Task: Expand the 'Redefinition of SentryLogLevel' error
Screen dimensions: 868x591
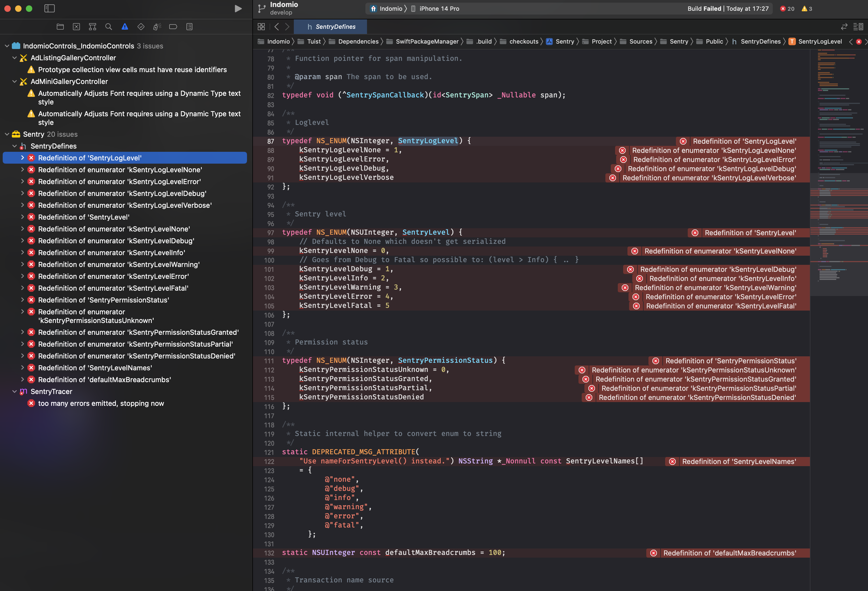Action: (22, 158)
